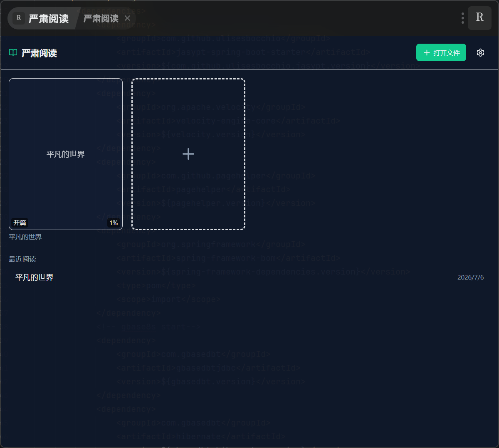Click the green book icon beside 严肃阅读 header
The width and height of the screenshot is (499, 448).
(13, 53)
